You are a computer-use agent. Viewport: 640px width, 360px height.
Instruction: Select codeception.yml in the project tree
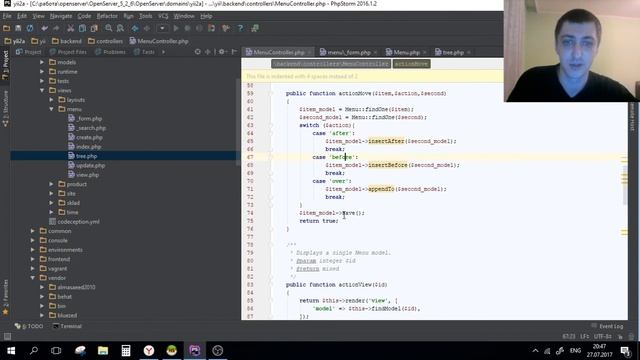pyautogui.click(x=74, y=222)
